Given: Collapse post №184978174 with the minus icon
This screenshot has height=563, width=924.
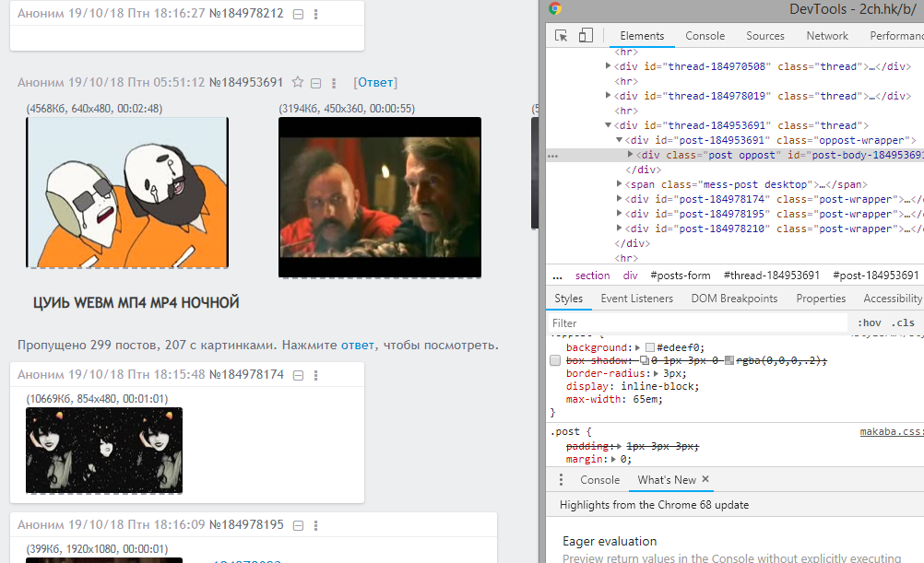Looking at the screenshot, I should point(298,375).
